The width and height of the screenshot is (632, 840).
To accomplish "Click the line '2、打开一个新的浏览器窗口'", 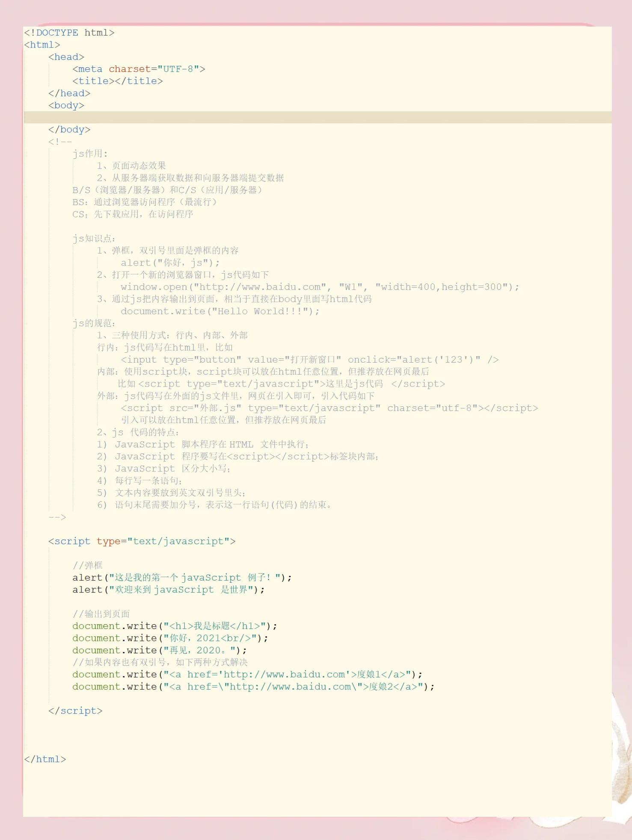I will pyautogui.click(x=183, y=275).
